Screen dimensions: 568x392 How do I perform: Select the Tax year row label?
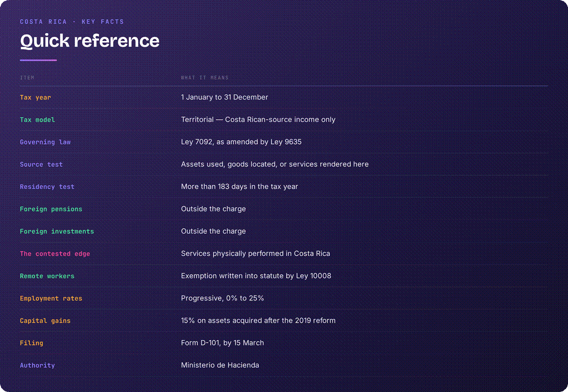(x=36, y=97)
